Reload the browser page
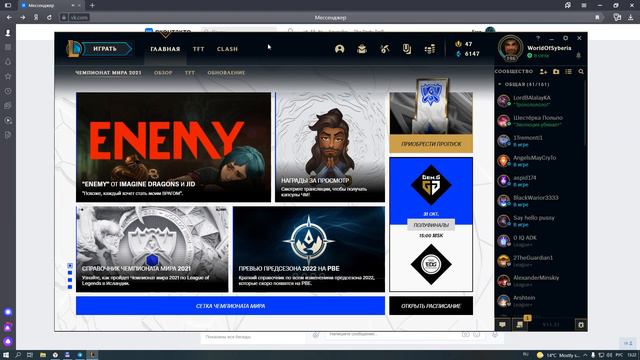640x360 pixels. point(49,18)
